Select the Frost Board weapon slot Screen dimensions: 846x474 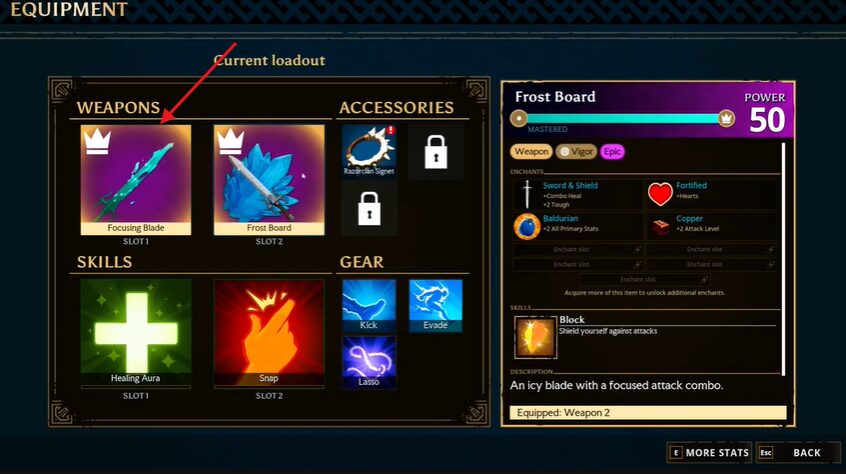[x=269, y=180]
